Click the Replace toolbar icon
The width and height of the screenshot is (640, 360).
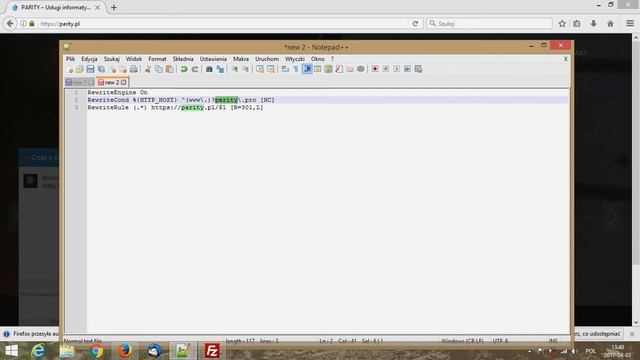pyautogui.click(x=220, y=69)
